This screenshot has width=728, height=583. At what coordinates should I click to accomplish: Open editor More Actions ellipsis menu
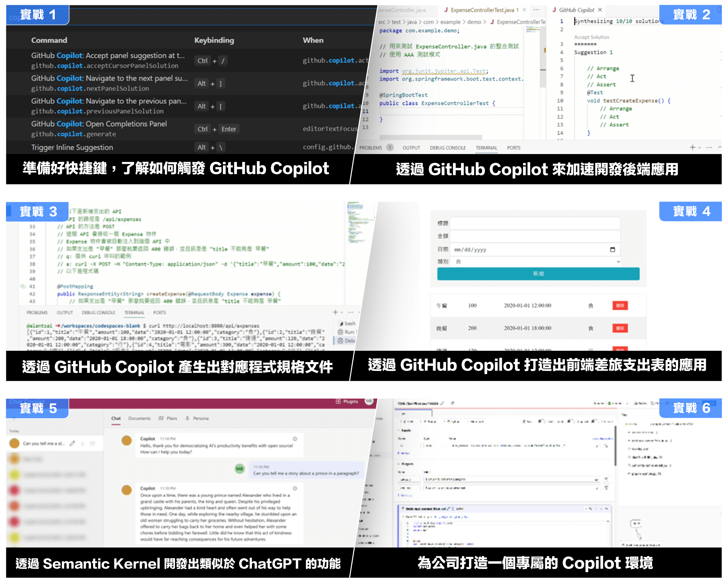pos(536,10)
